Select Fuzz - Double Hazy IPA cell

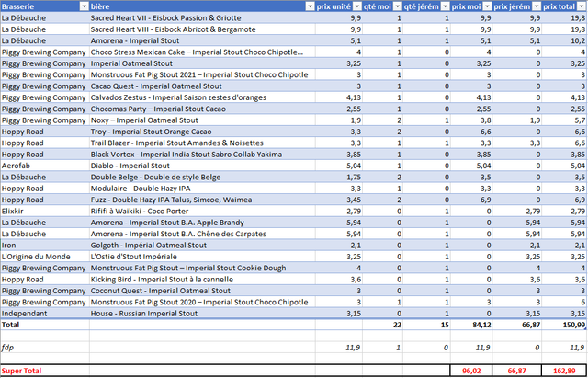[x=202, y=200]
